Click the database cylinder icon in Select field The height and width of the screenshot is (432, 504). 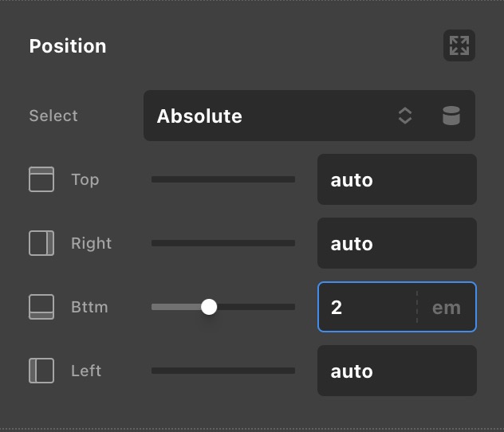(451, 116)
